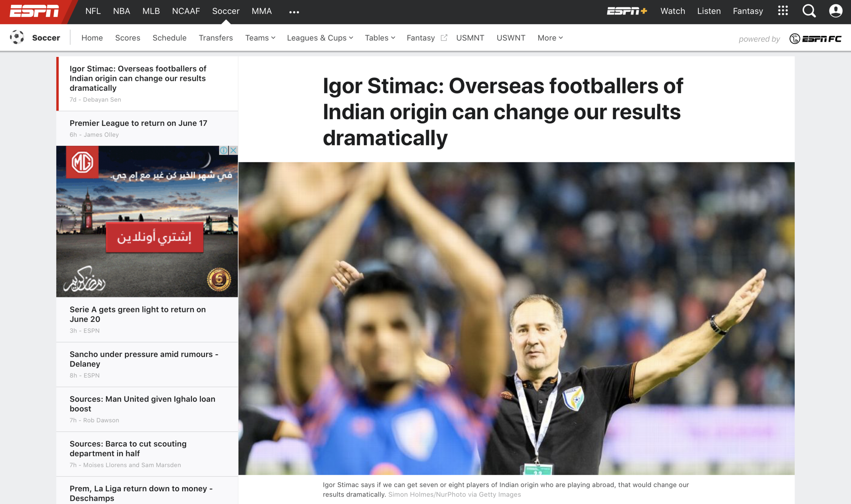The image size is (851, 504).
Task: Open the apps grid icon
Action: tap(783, 11)
